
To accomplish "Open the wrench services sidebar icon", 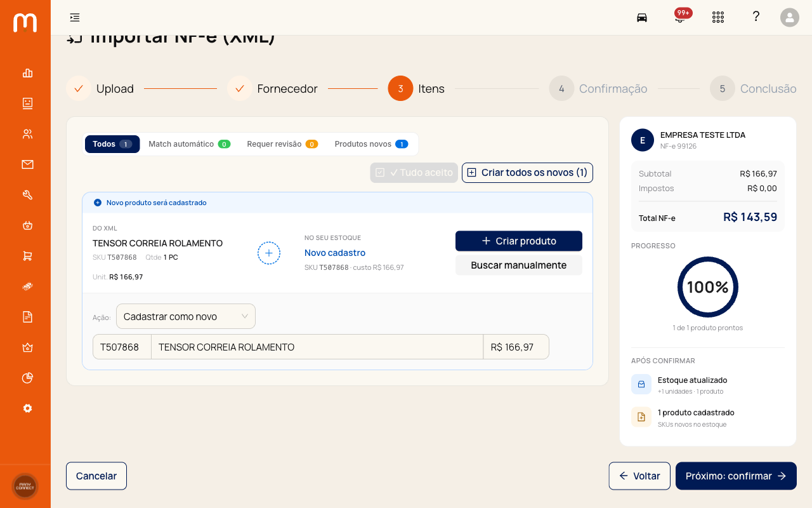I will pos(27,195).
